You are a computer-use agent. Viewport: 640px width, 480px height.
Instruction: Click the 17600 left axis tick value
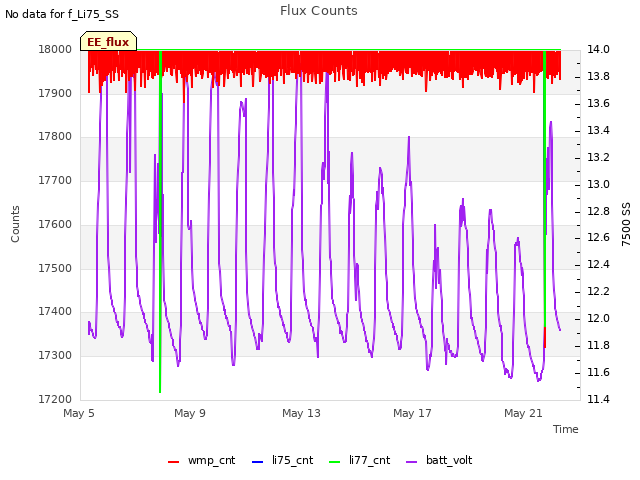point(55,224)
